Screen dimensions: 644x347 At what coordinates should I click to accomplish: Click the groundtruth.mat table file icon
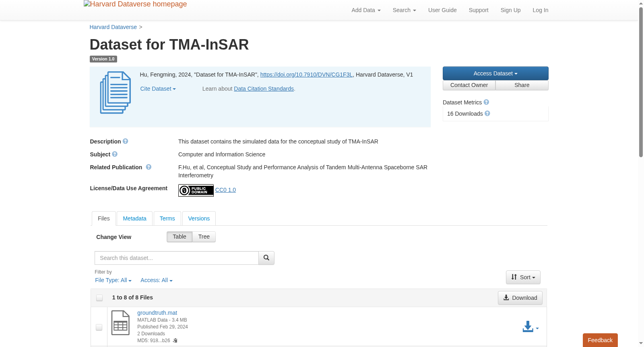pos(120,323)
